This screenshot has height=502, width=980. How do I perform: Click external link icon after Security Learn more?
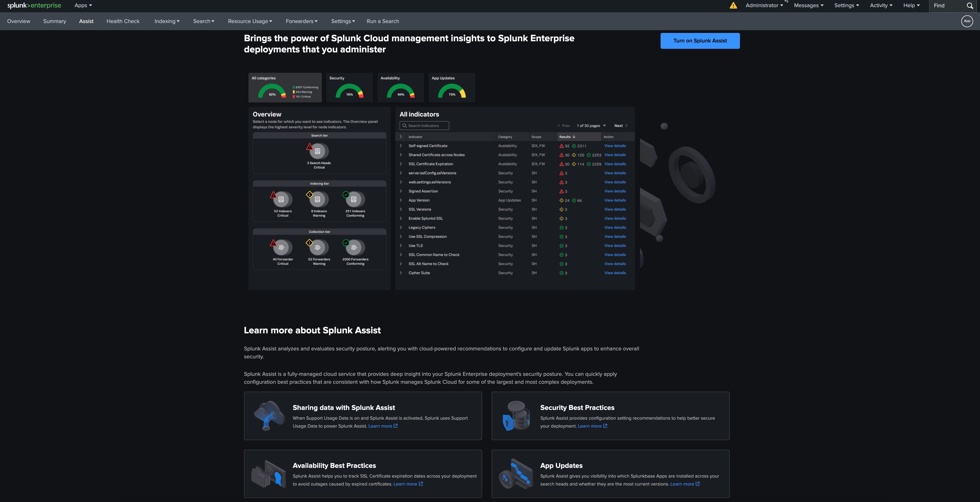tap(605, 426)
